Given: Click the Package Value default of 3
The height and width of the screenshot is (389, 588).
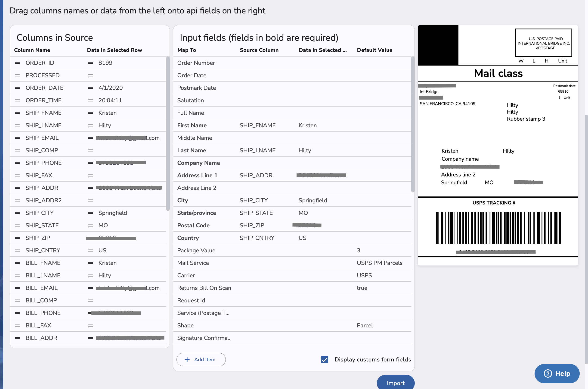Looking at the screenshot, I should click(358, 250).
